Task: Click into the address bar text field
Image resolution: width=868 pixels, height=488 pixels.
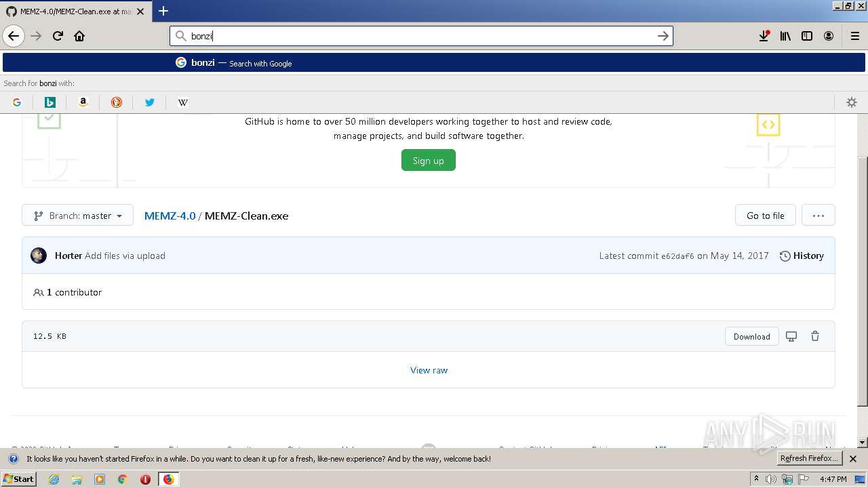Action: [420, 36]
